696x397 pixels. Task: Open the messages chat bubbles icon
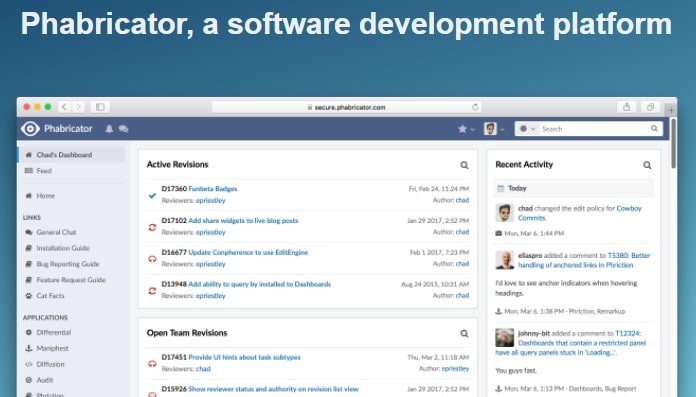point(123,129)
